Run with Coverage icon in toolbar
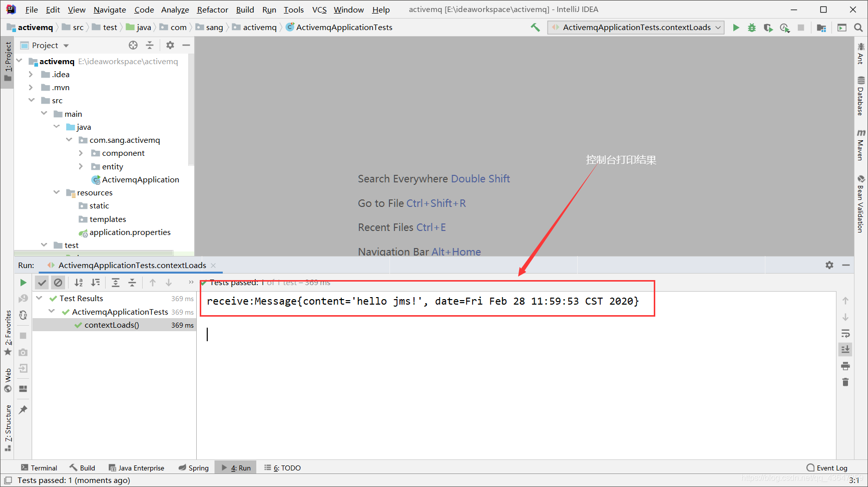 pos(768,28)
